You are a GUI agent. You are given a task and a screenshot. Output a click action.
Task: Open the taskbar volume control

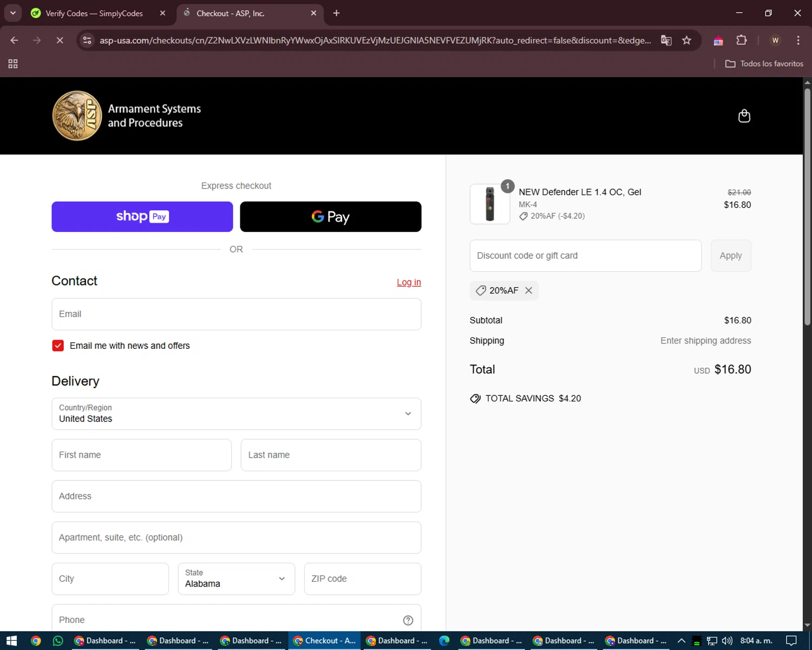click(727, 641)
